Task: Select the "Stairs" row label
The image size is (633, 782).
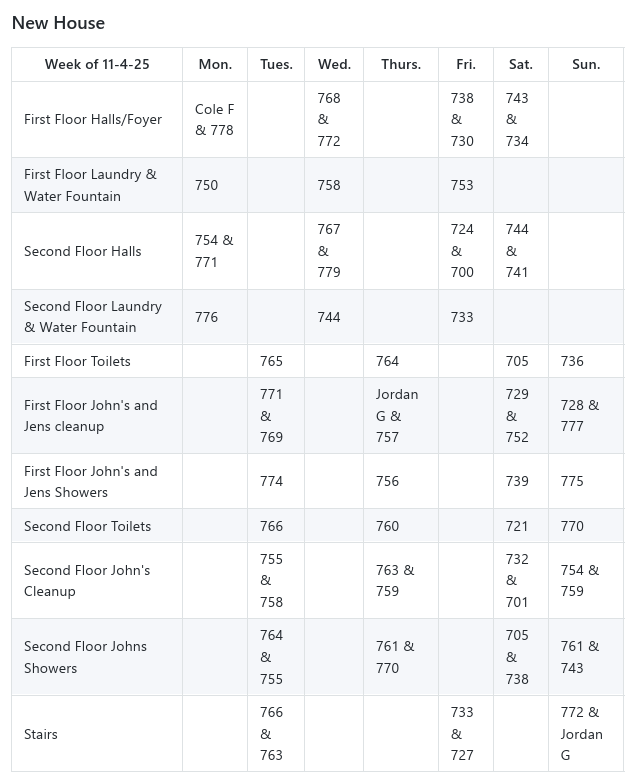Action: click(x=41, y=734)
